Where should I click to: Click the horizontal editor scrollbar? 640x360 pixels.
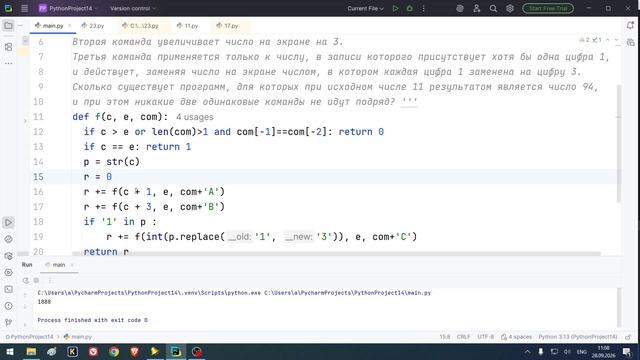coord(336,253)
